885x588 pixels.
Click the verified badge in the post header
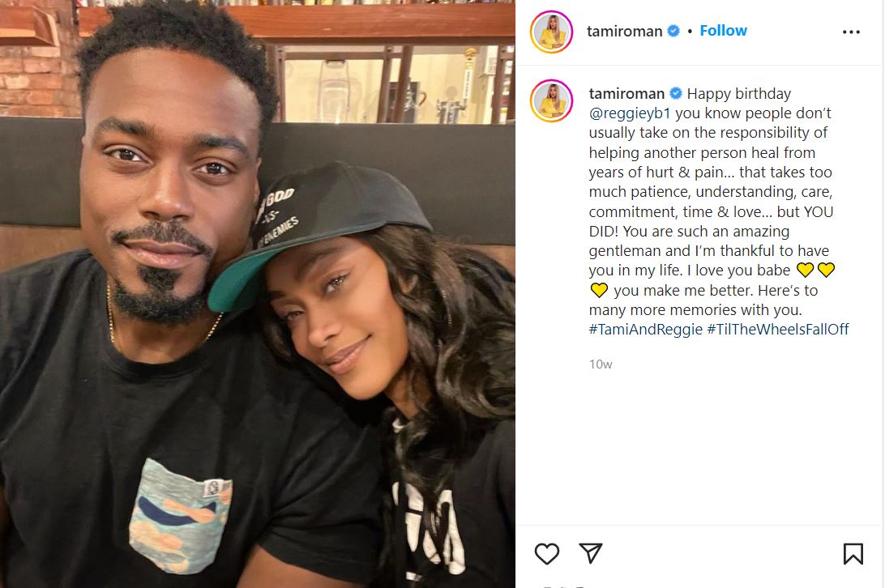pyautogui.click(x=673, y=31)
